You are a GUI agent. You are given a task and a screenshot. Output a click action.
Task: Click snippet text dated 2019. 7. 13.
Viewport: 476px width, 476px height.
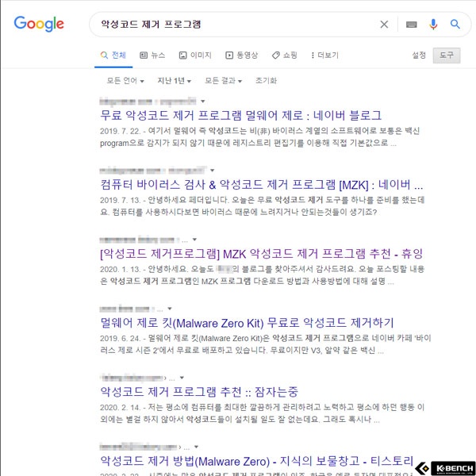tap(263, 206)
